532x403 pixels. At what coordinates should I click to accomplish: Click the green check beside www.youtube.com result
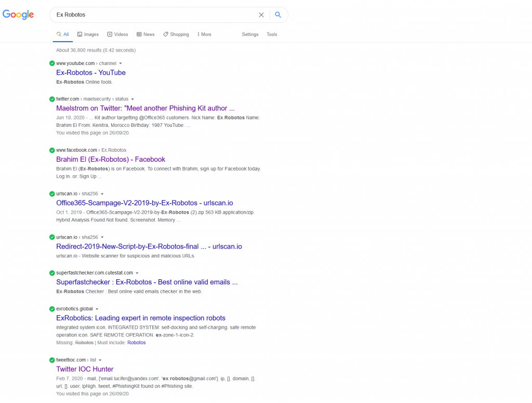52,63
